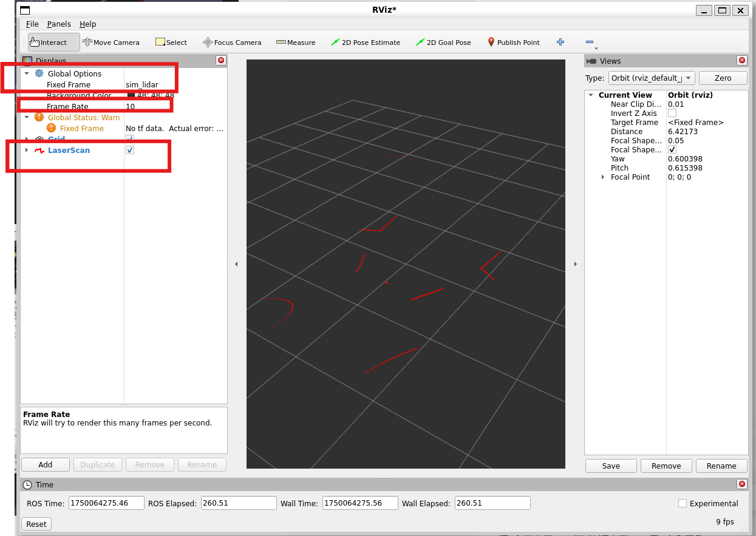Start a 2D Pose Estimate
This screenshot has height=536, width=756.
click(x=365, y=42)
